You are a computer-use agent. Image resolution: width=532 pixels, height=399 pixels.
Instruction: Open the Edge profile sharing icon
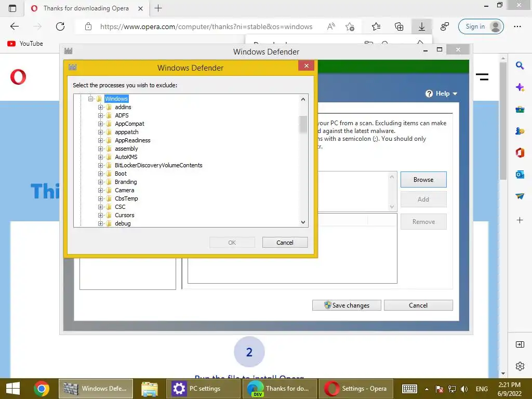point(445,26)
